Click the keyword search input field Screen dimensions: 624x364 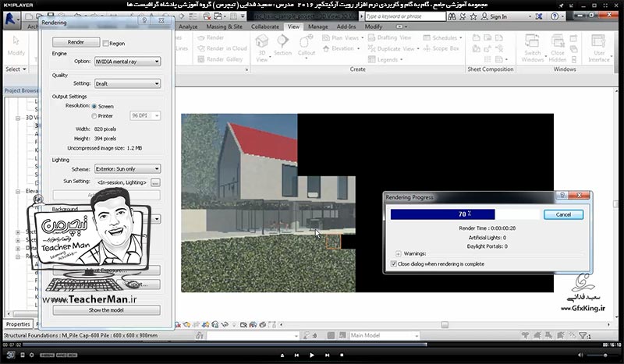(x=405, y=16)
